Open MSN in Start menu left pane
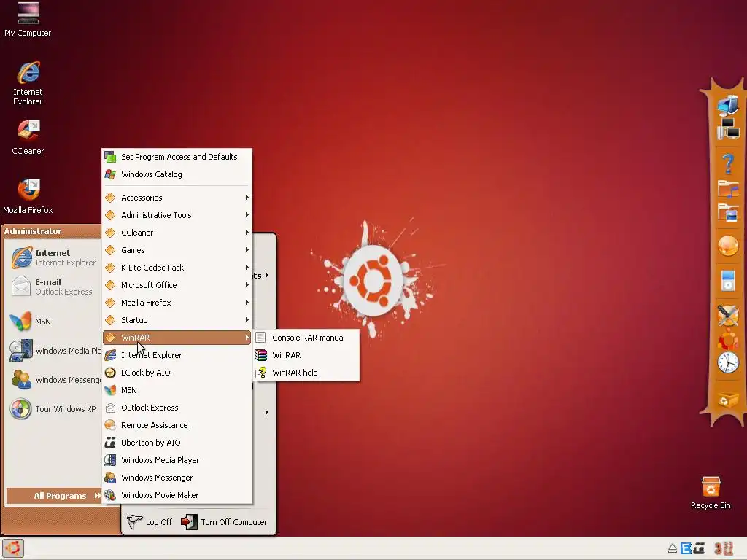Image resolution: width=747 pixels, height=560 pixels. click(53, 322)
